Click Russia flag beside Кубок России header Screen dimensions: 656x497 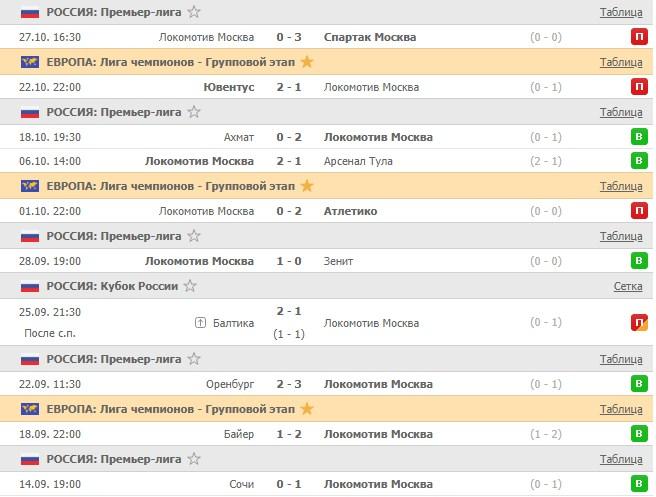point(30,286)
